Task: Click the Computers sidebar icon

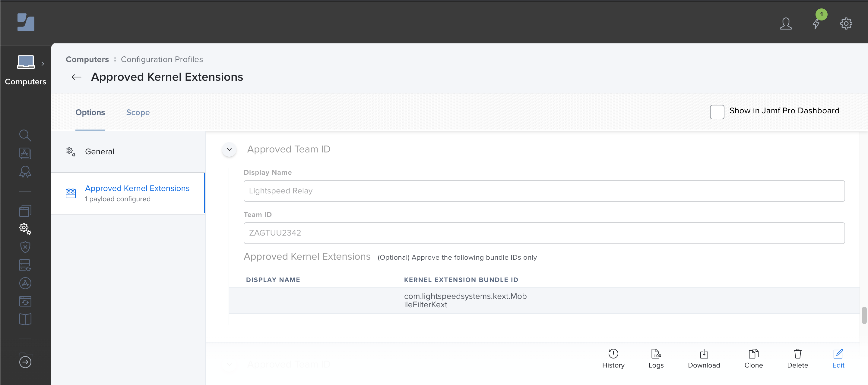Action: [x=25, y=62]
